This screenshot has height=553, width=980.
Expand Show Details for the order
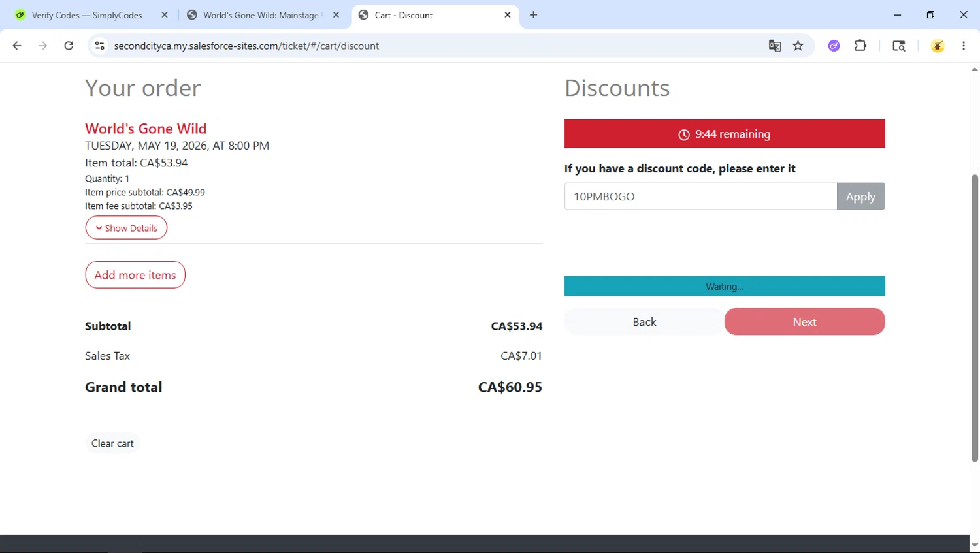point(126,228)
